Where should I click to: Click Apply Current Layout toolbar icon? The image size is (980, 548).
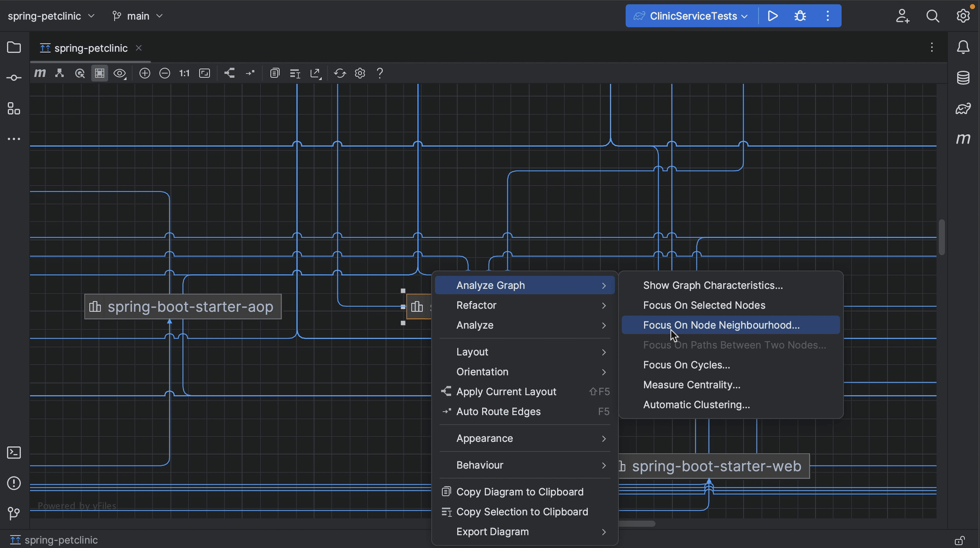tap(229, 73)
